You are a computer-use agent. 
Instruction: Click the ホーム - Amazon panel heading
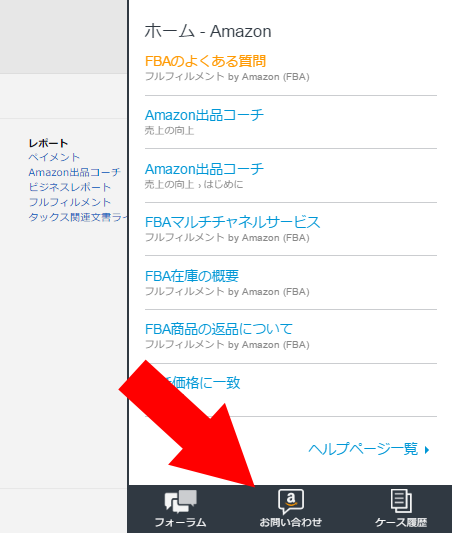click(208, 31)
